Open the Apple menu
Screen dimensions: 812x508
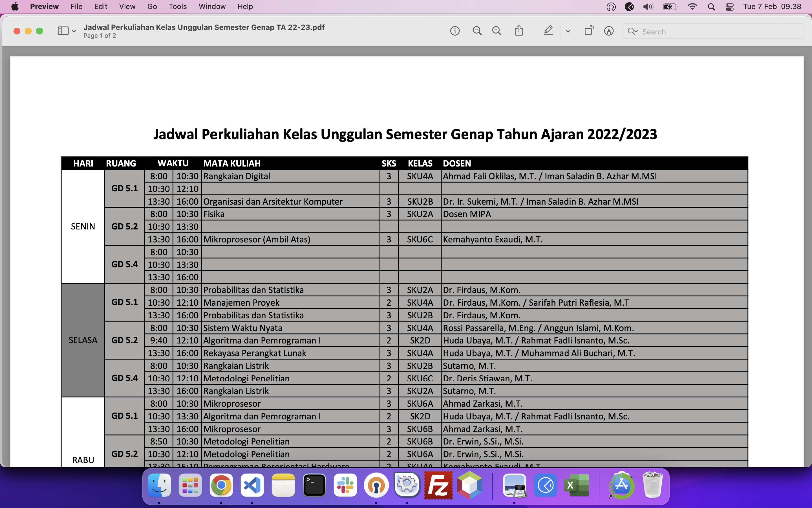coord(15,7)
